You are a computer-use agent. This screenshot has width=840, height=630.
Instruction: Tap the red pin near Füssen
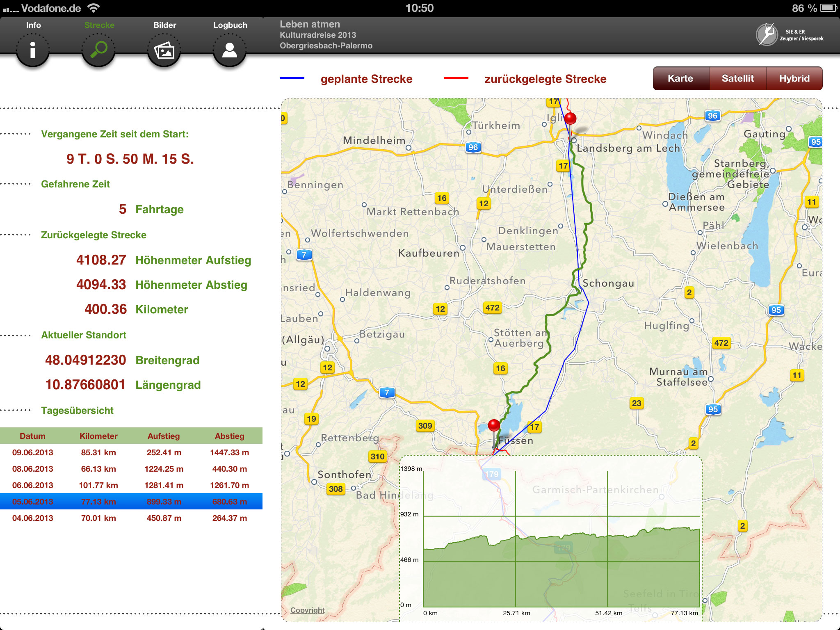click(x=494, y=425)
